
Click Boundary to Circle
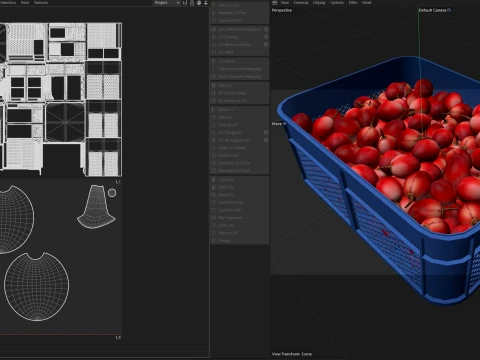239,163
